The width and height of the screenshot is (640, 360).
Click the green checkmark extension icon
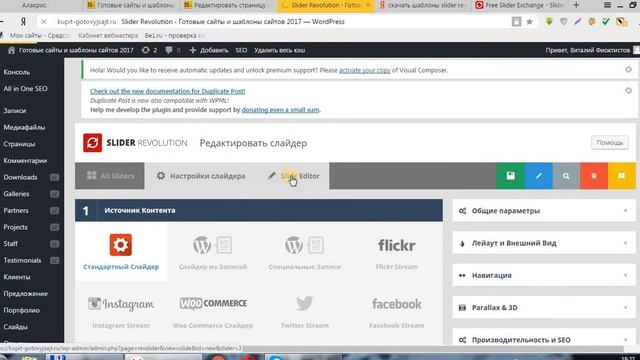click(606, 22)
